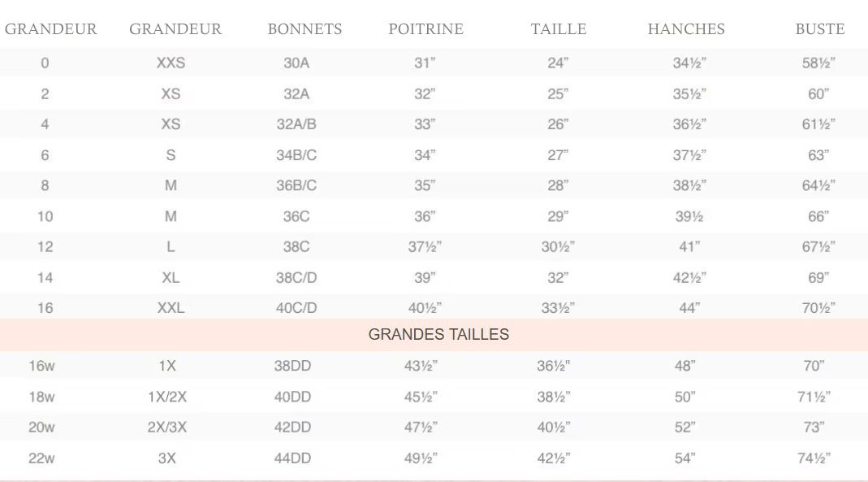Click the 49½" poitrine value
The image size is (868, 482).
click(x=421, y=458)
